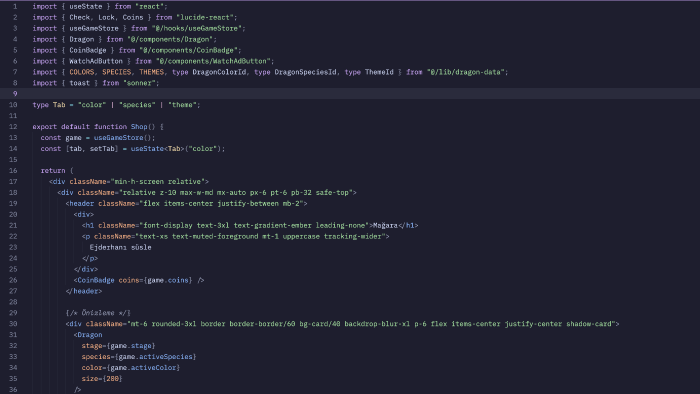The height and width of the screenshot is (394, 700).
Task: Click the "@/components/Dragon" import path
Action: (x=170, y=39)
